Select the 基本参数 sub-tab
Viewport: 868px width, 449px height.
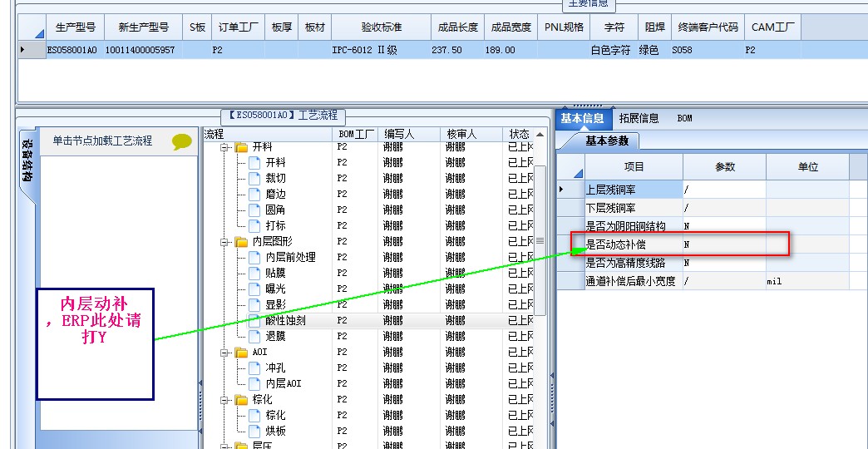pos(607,141)
